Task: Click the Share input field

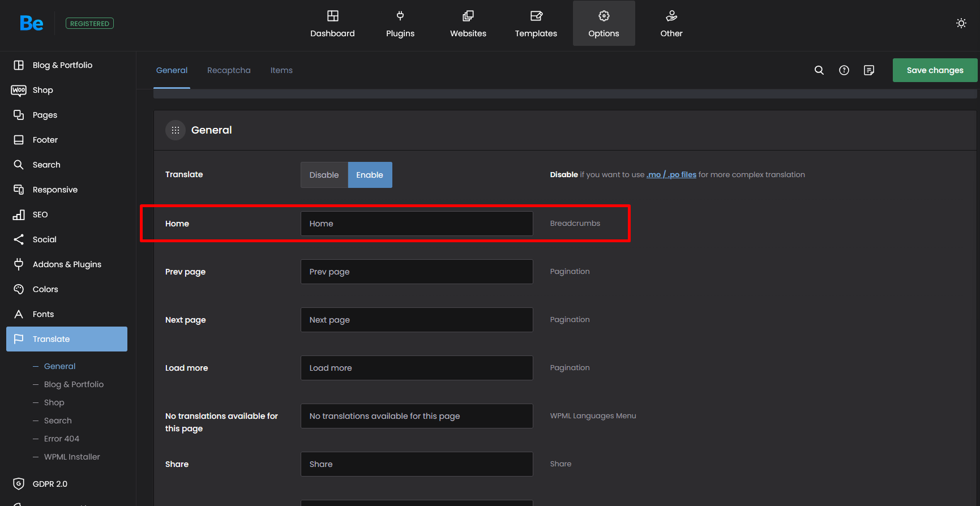Action: click(417, 464)
